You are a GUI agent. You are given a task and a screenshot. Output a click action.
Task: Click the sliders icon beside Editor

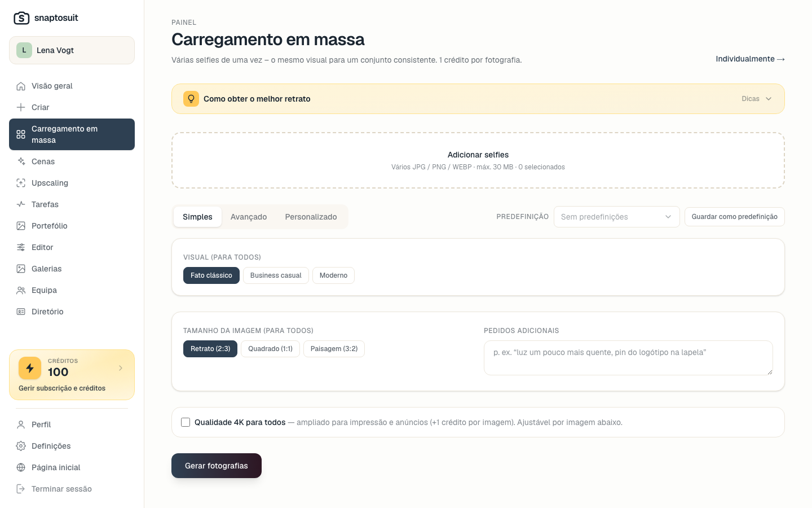pyautogui.click(x=21, y=247)
